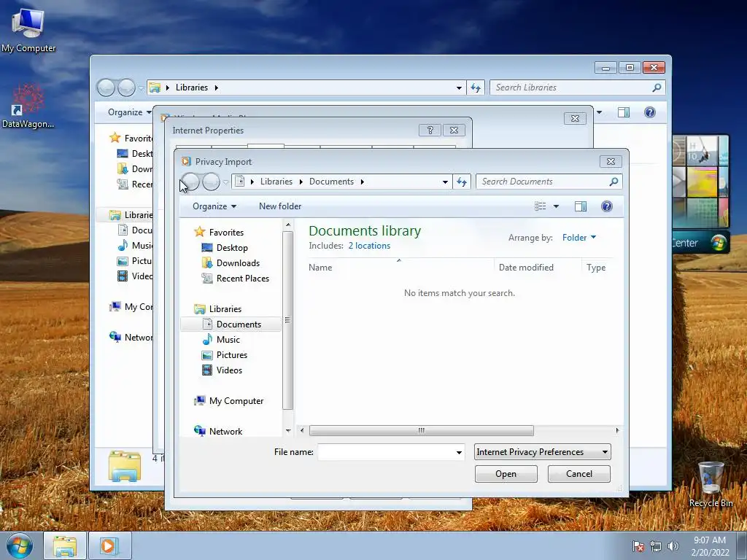Select Network in the Privacy Import sidebar

pyautogui.click(x=226, y=432)
